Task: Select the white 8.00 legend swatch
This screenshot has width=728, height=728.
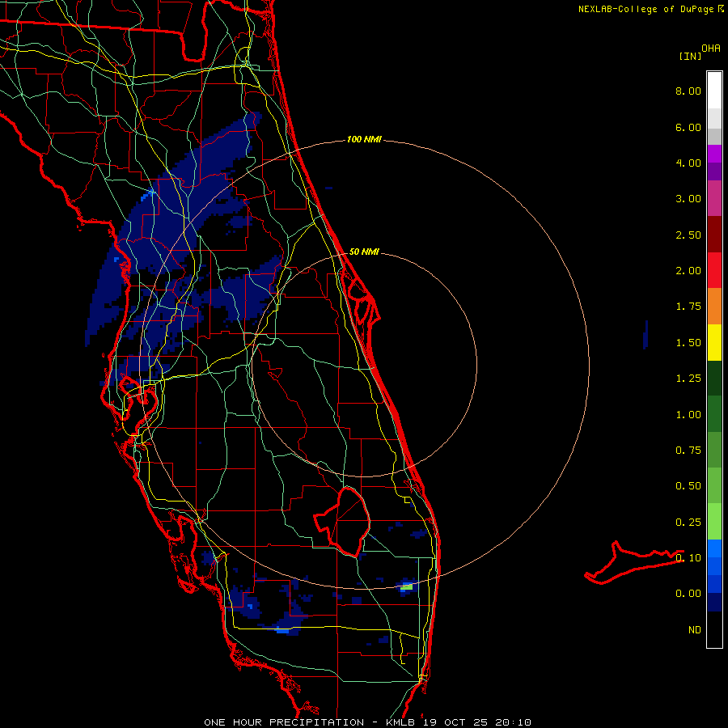Action: 714,91
